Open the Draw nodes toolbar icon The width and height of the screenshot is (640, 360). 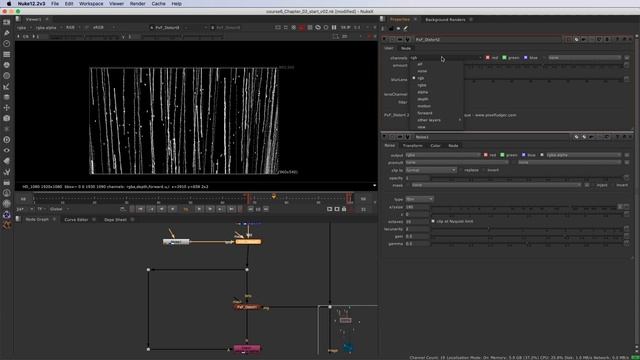coord(7,33)
